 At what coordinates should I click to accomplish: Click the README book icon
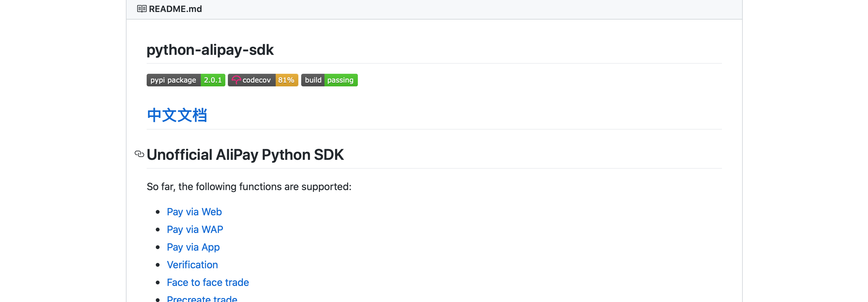click(142, 9)
